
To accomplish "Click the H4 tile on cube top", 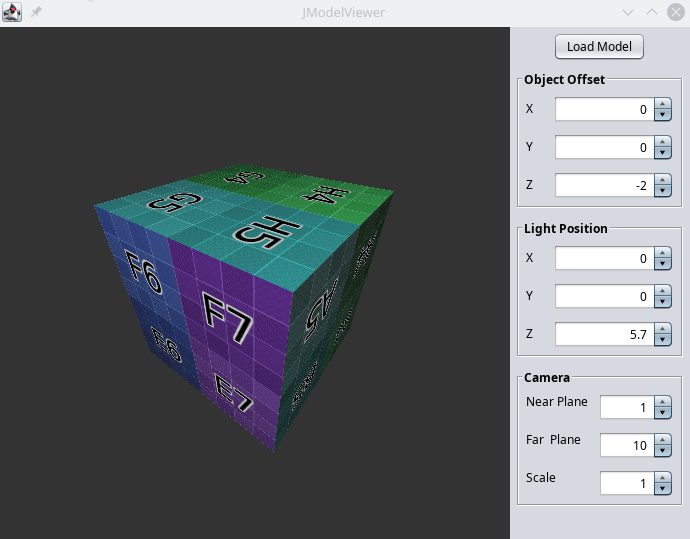I will [327, 194].
